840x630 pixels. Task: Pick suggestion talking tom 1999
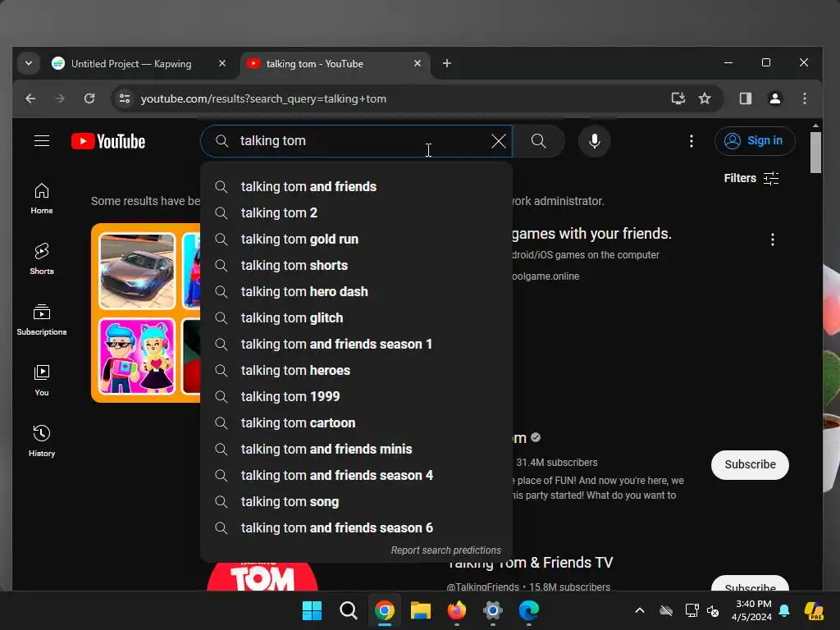tap(356, 396)
